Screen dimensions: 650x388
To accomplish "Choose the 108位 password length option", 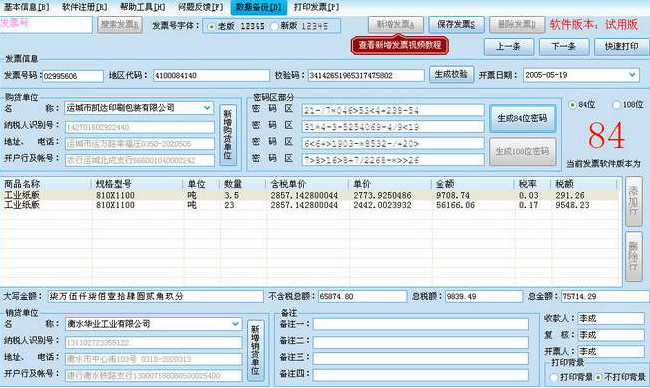I will 617,104.
